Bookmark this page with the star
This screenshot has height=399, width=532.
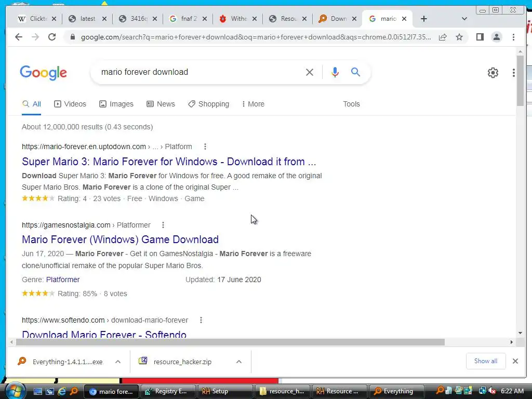pyautogui.click(x=459, y=37)
